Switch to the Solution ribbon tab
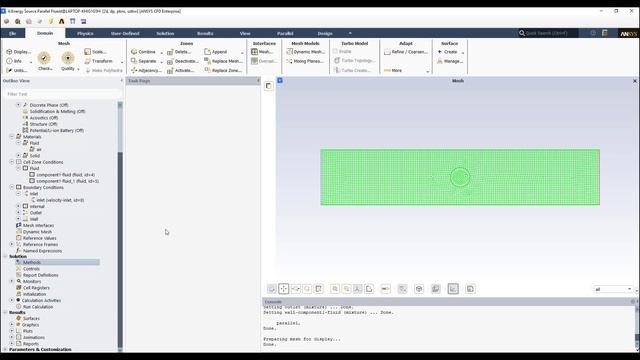This screenshot has height=360, width=640. point(165,33)
